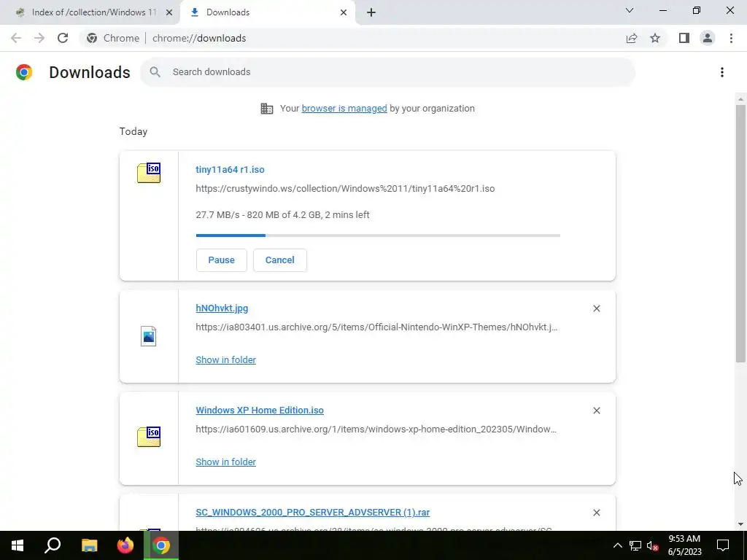Click the hNOhvkt.jpg image file icon
The image size is (747, 560).
click(149, 336)
